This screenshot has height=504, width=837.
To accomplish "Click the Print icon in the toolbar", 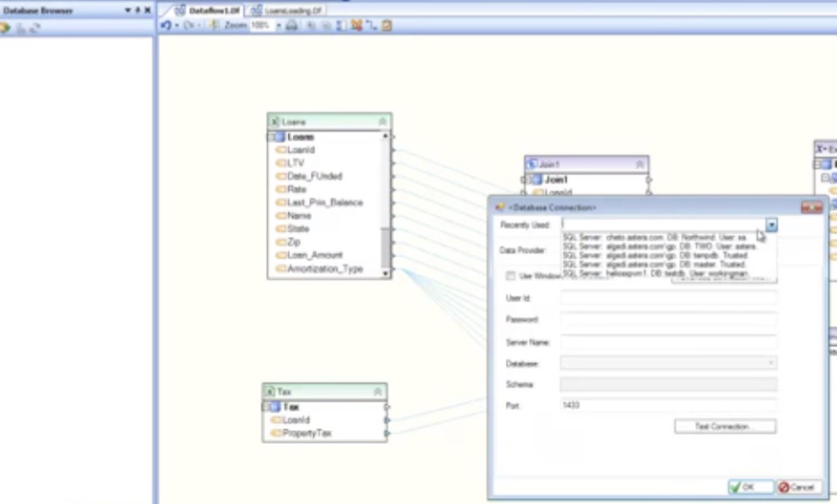I will [292, 26].
